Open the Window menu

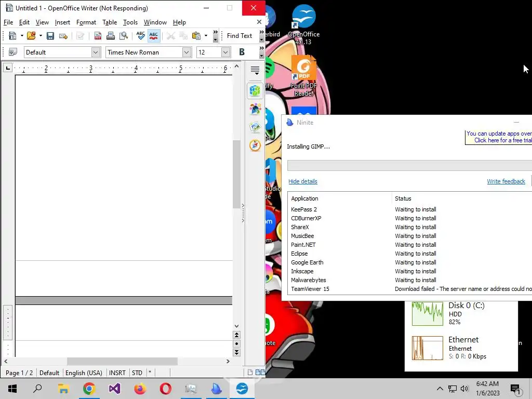pos(155,22)
